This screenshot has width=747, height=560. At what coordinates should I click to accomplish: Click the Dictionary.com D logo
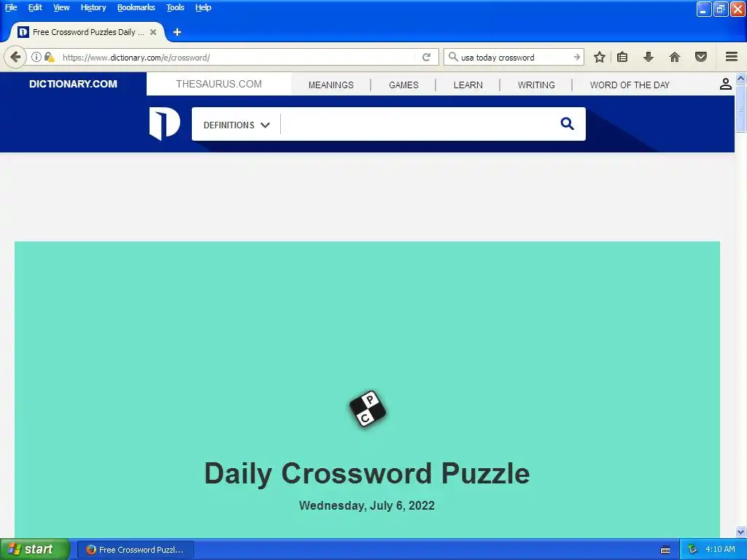click(164, 124)
